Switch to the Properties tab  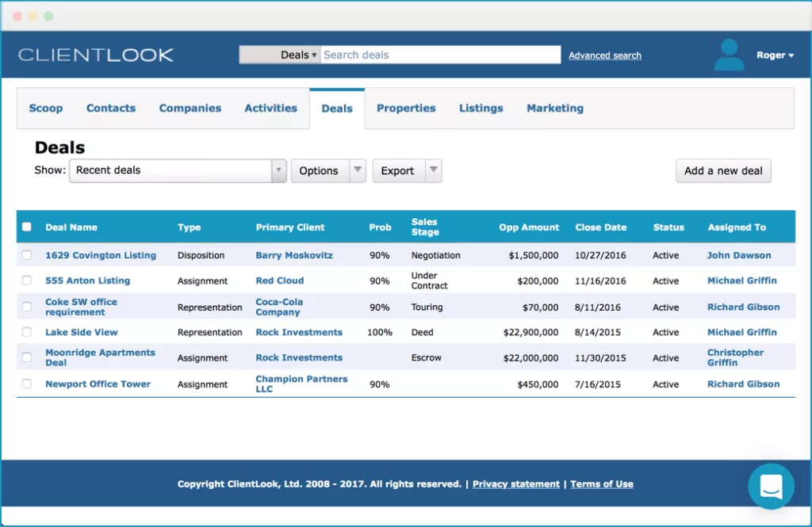tap(406, 109)
